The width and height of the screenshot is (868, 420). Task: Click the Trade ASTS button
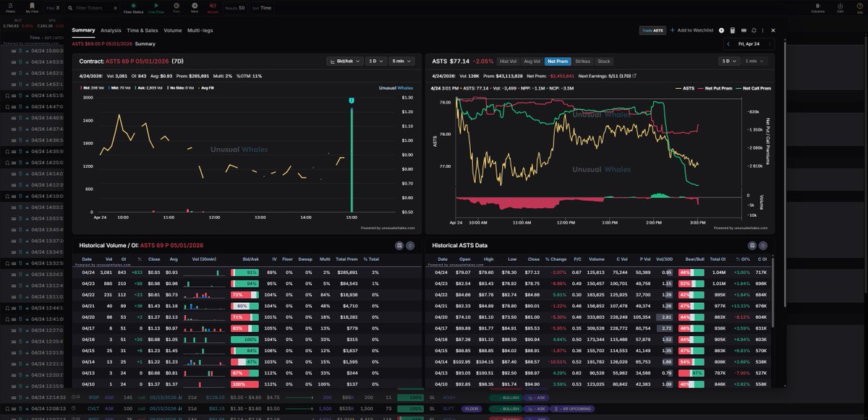pos(652,30)
